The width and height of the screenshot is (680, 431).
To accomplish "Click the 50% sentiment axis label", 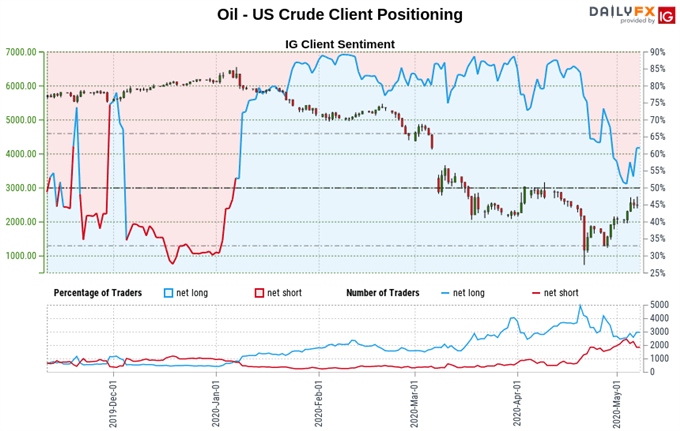I will pos(657,188).
